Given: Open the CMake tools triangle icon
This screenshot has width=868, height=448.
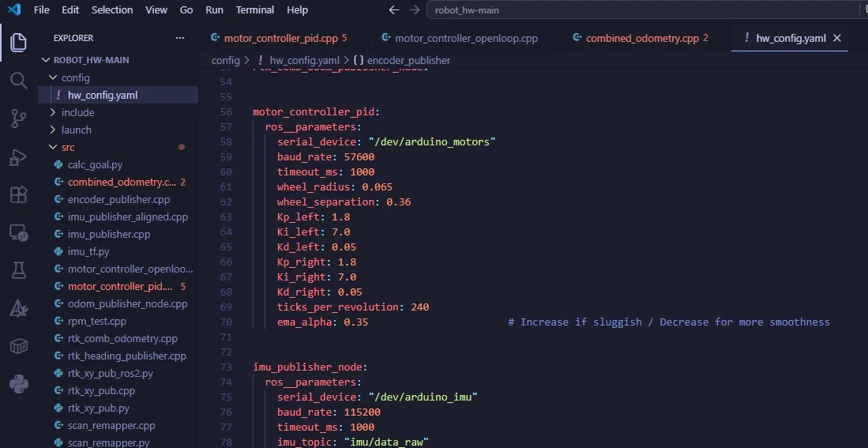Looking at the screenshot, I should point(18,308).
